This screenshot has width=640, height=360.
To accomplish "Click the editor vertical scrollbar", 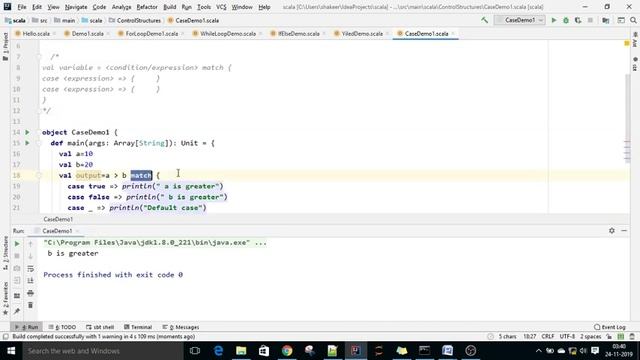I will tap(627, 118).
